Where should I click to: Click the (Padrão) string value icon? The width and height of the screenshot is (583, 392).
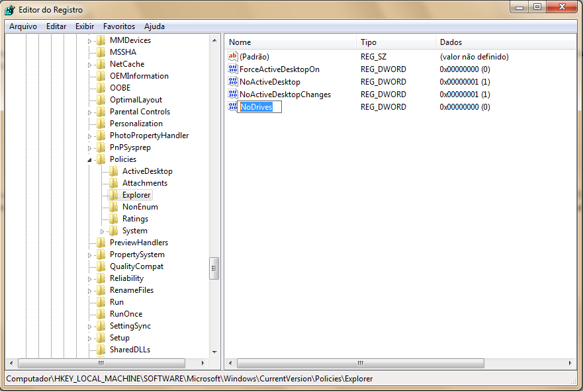click(x=232, y=58)
